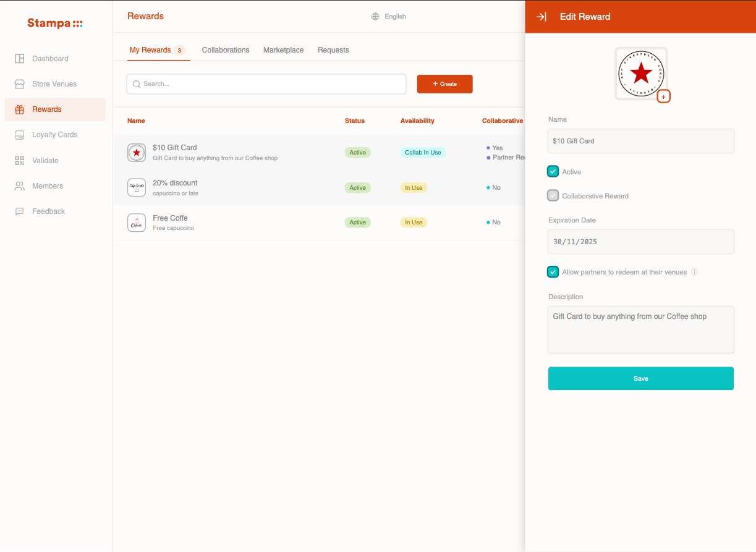756x552 pixels.
Task: Click the info icon next to partner redemption
Action: coord(694,272)
